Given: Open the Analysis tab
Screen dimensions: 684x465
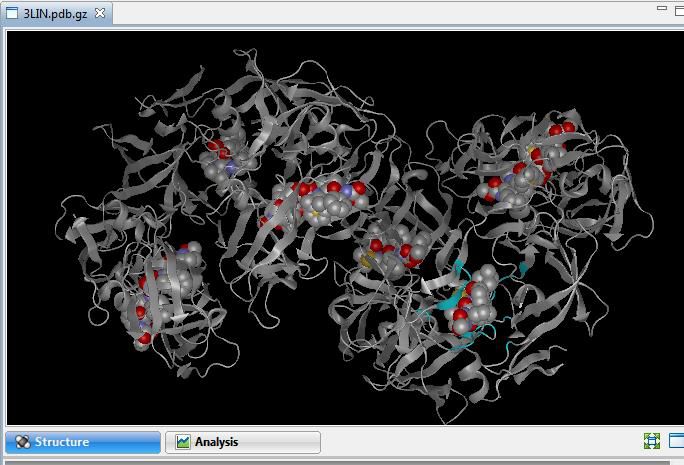Looking at the screenshot, I should [x=242, y=442].
